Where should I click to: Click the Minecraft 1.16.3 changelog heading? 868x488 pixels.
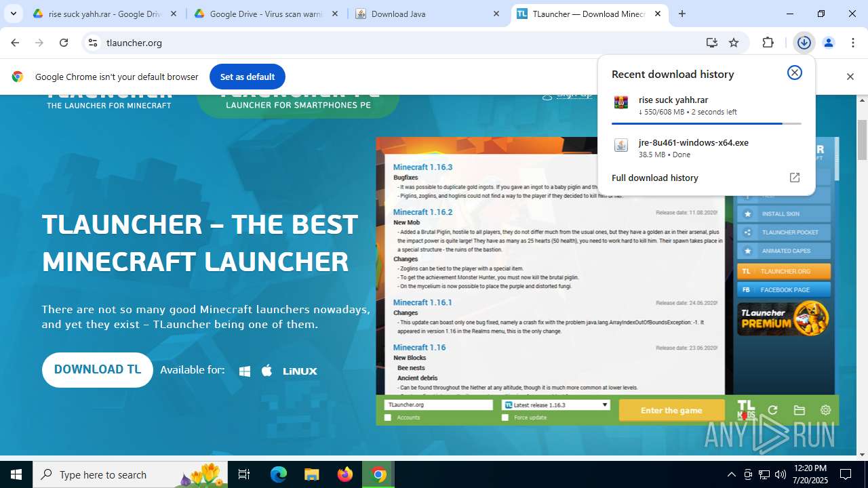(422, 167)
